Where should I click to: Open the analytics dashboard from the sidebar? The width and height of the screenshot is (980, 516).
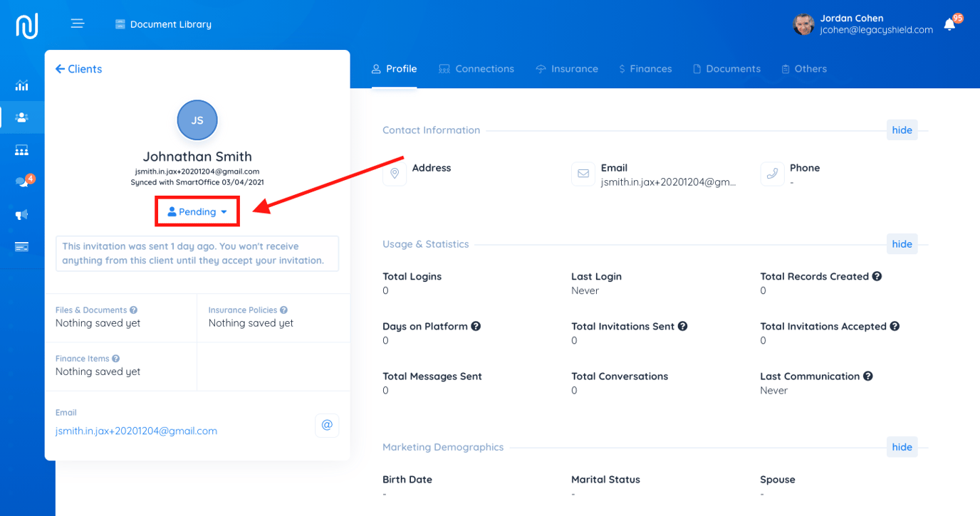pyautogui.click(x=21, y=85)
